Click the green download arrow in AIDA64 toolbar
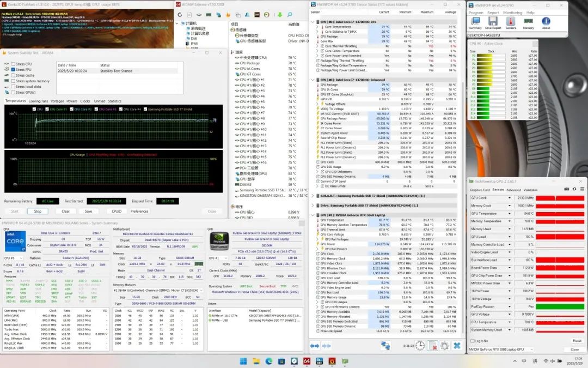Screen dimensions: 588x368 click(280, 15)
